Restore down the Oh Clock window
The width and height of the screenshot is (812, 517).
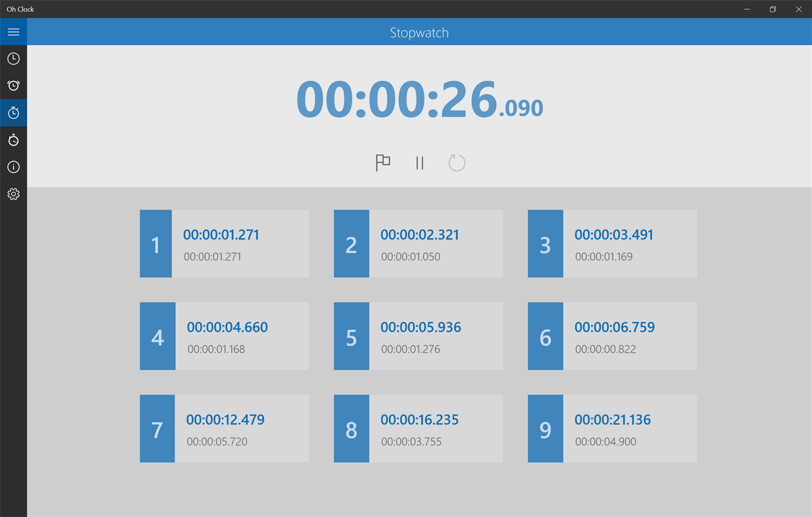[773, 9]
